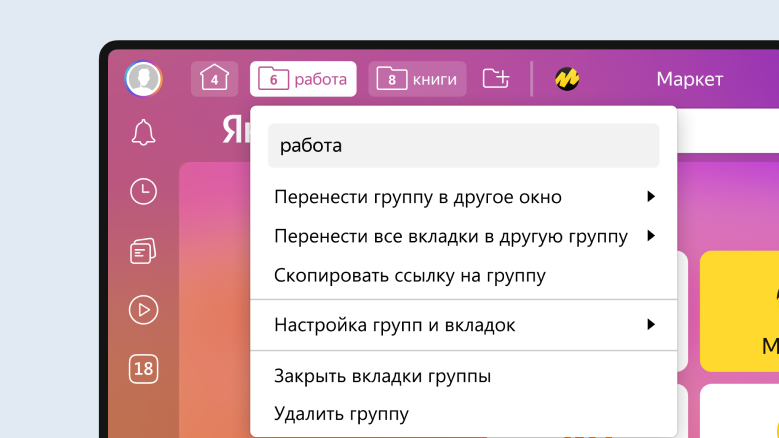779x438 pixels.
Task: Select Закрыть вкладки группы
Action: click(382, 376)
